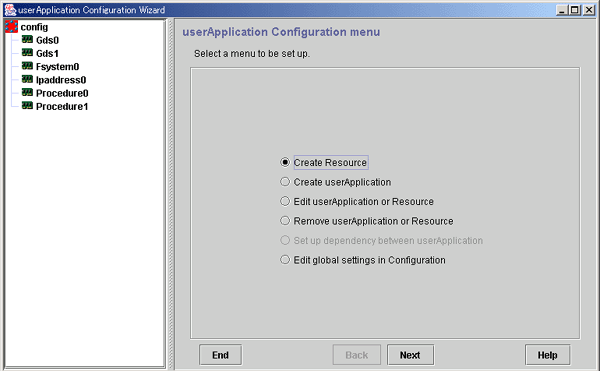
Task: Select Fsystem0 in the tree
Action: pos(57,67)
